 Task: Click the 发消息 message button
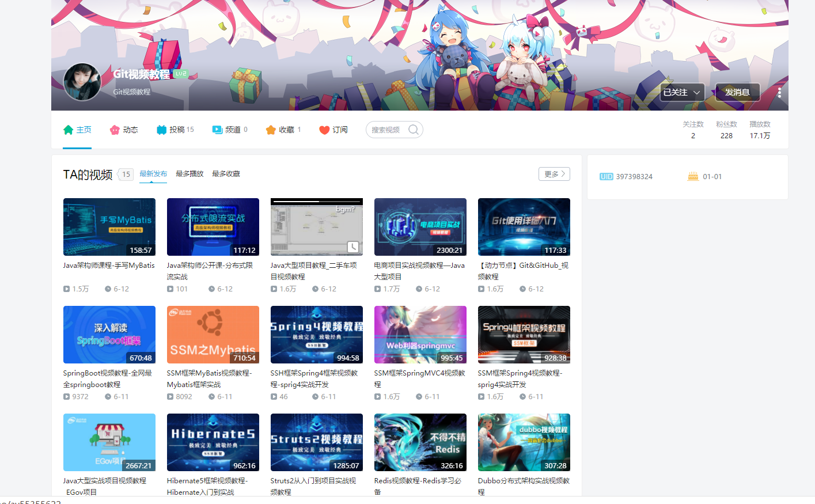tap(737, 92)
